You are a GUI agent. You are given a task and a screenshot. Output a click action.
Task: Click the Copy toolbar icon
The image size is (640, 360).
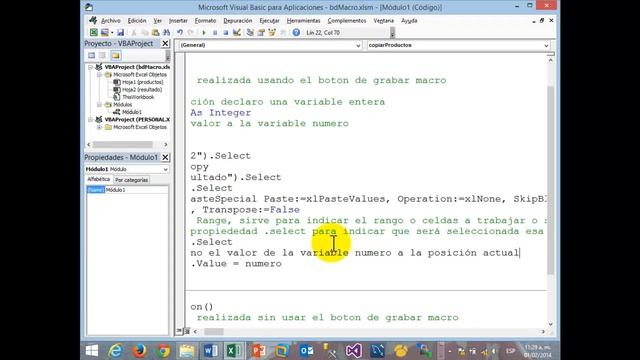click(144, 33)
